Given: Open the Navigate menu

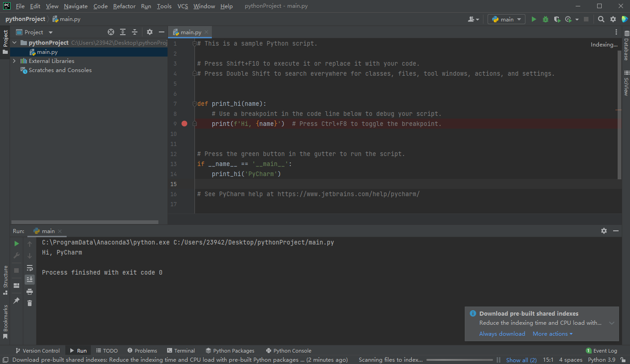Looking at the screenshot, I should click(76, 6).
